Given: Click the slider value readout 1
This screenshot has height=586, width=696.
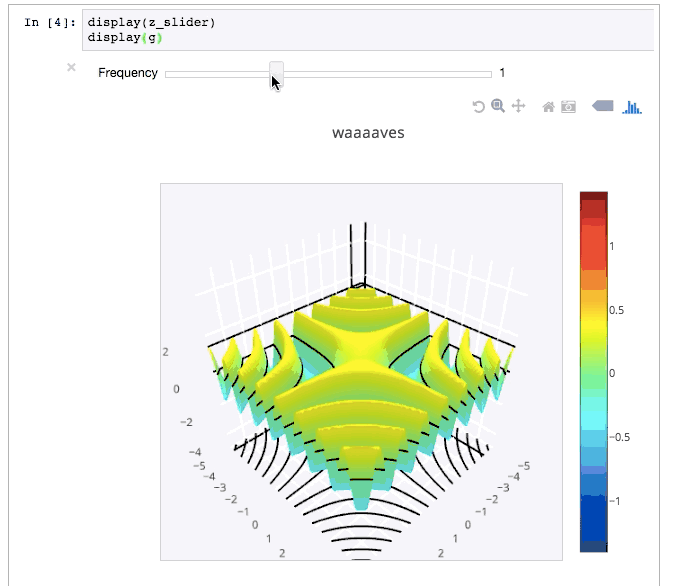Looking at the screenshot, I should [502, 73].
